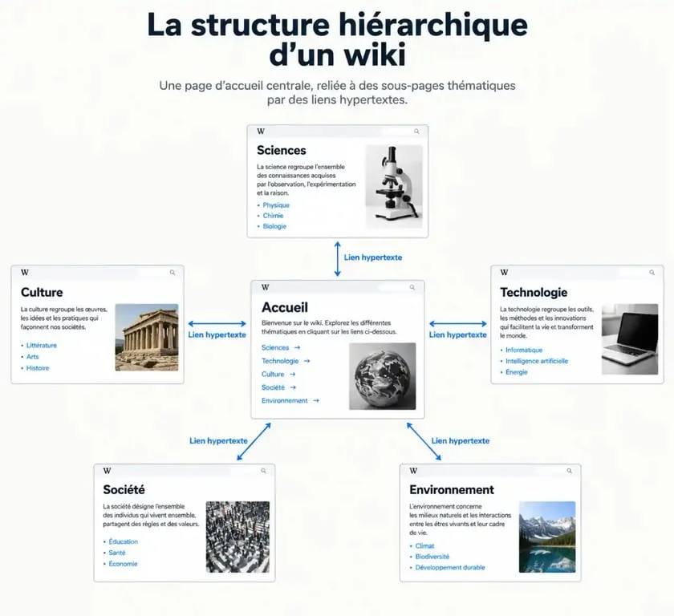Click the search icon in the Accueil page
The height and width of the screenshot is (616, 674).
tap(412, 287)
